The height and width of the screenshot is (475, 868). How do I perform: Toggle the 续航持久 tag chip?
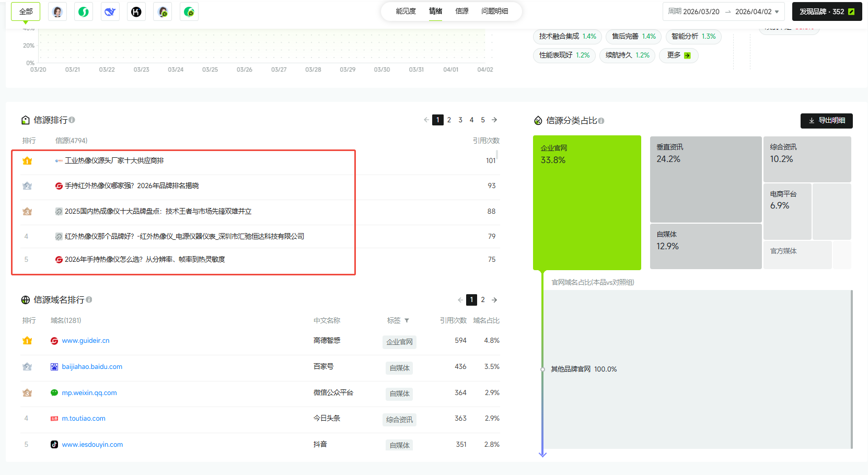coord(627,55)
